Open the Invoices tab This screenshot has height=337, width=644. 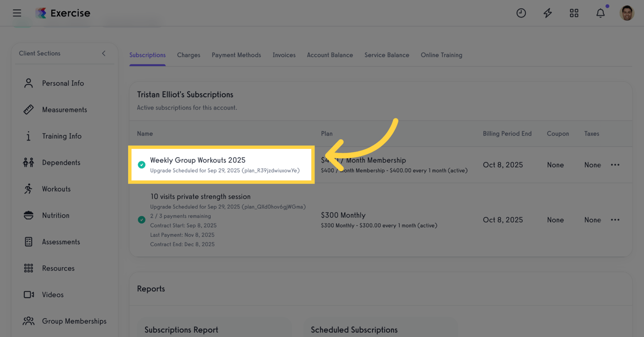tap(284, 55)
